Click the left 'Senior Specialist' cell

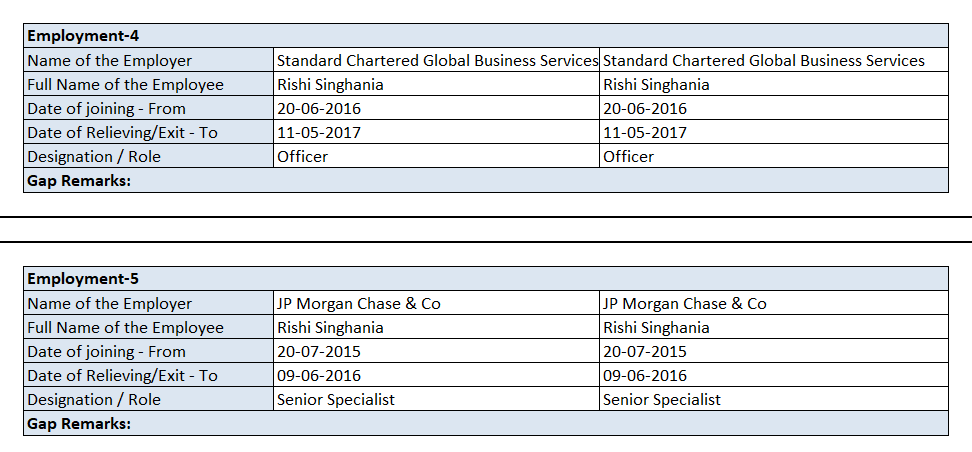(x=335, y=399)
